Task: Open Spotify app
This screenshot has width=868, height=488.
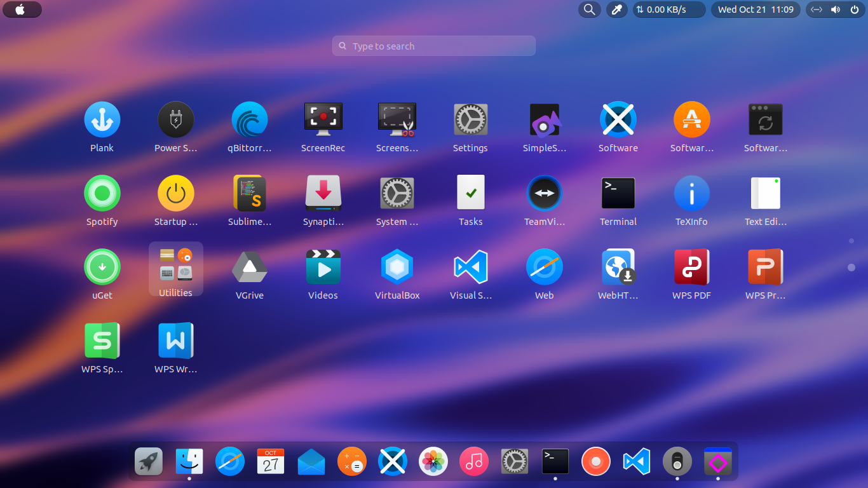Action: click(x=102, y=193)
